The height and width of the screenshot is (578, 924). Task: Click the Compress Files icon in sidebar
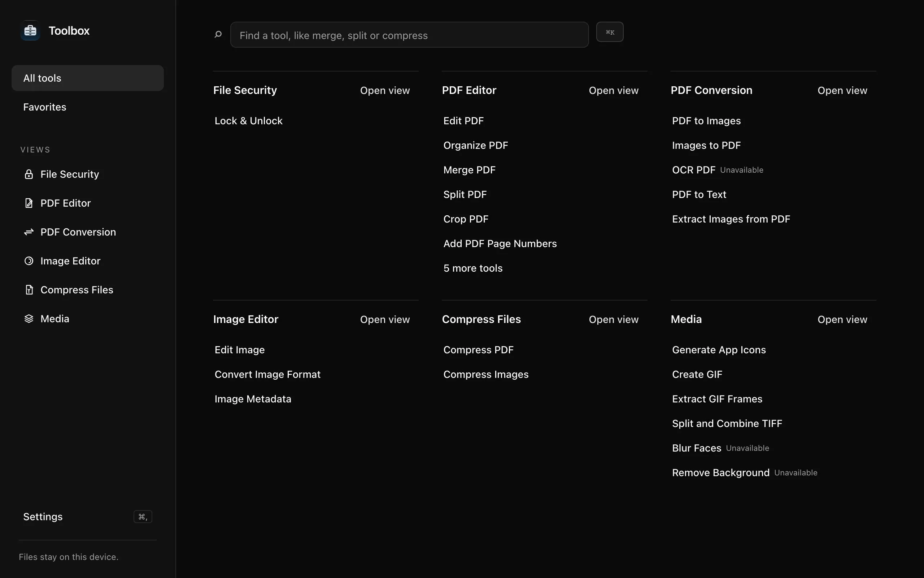coord(29,290)
